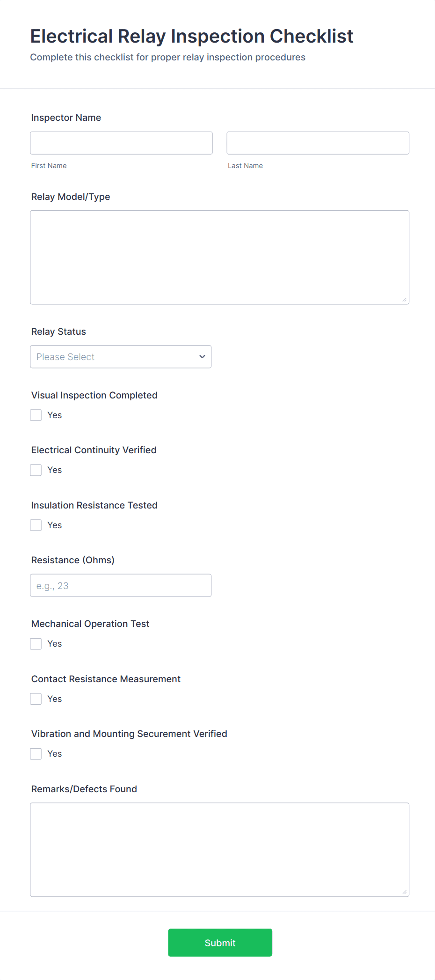
Task: Tick Electrical Continuity Verified checkbox
Action: tap(36, 470)
